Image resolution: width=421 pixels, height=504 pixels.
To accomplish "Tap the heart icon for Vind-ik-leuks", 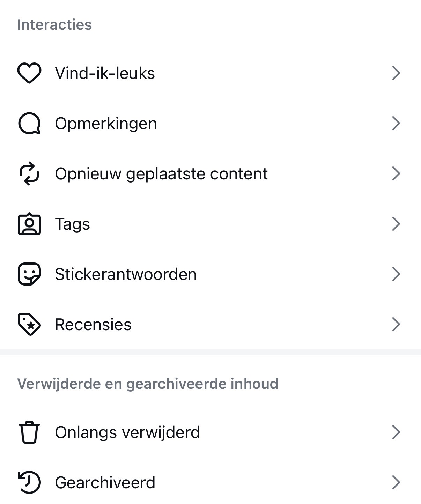I will click(29, 73).
